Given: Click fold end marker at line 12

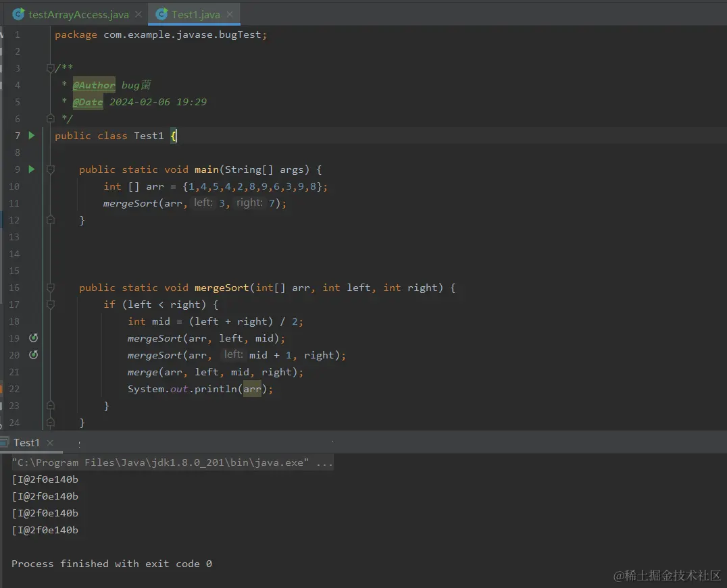Looking at the screenshot, I should click(51, 220).
